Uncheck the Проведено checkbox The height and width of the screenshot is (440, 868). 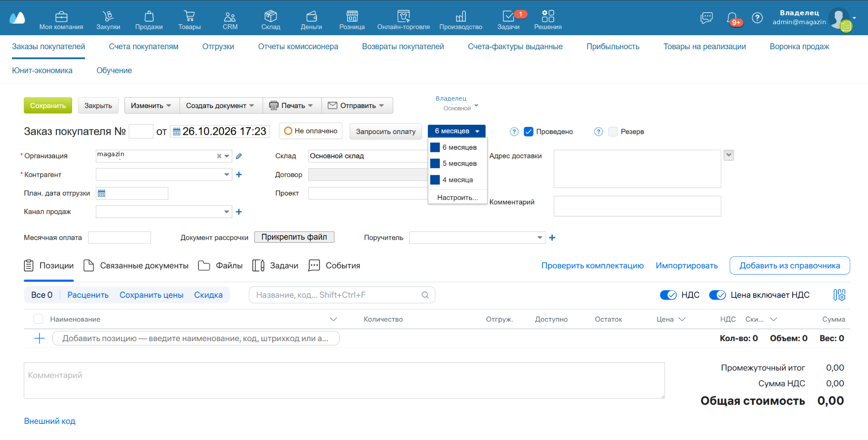pos(529,132)
